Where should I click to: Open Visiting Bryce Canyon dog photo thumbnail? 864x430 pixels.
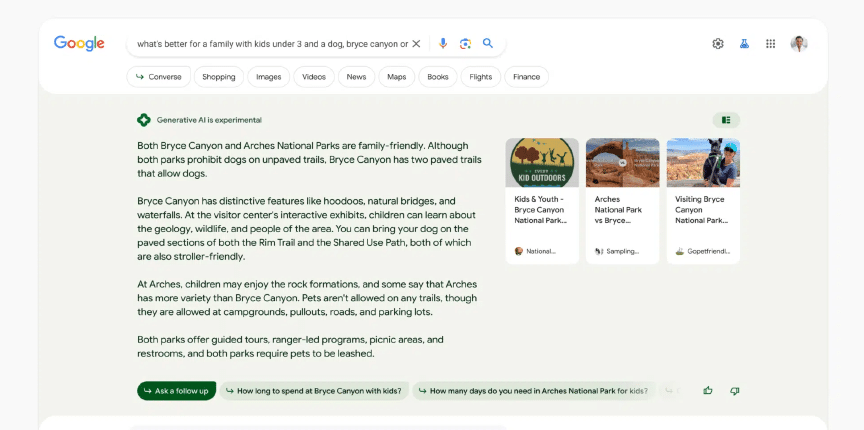(703, 163)
